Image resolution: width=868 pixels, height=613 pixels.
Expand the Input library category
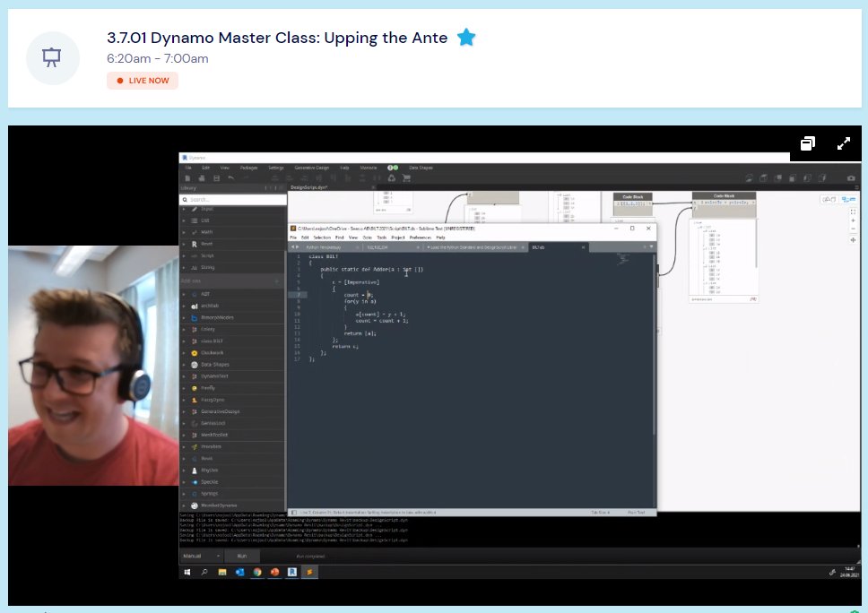[233, 209]
